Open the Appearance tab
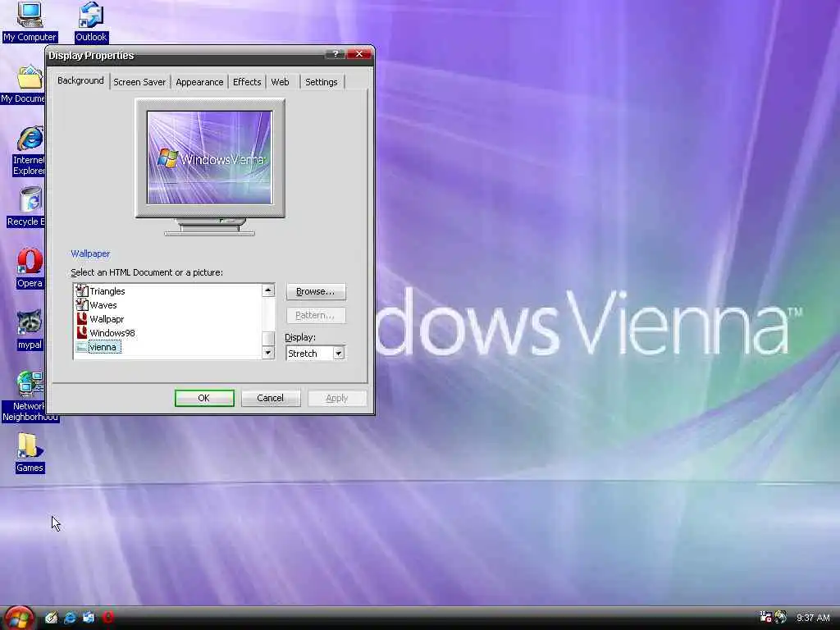 [199, 82]
